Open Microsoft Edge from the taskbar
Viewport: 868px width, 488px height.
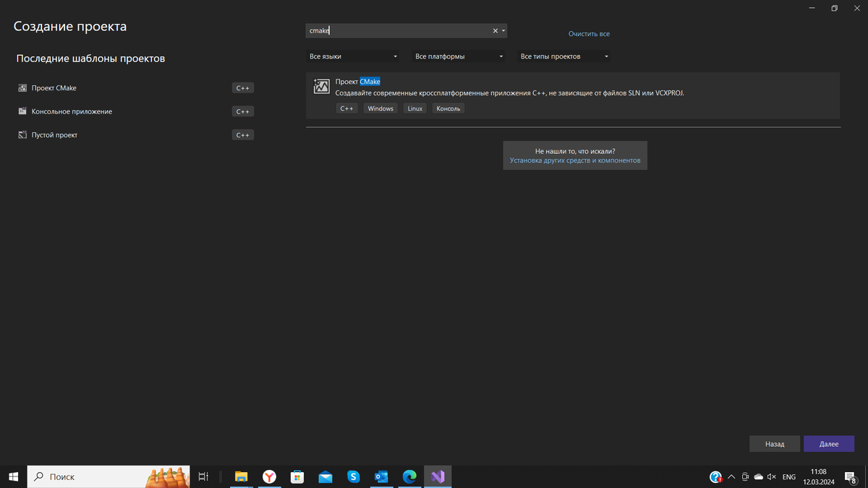pos(409,476)
